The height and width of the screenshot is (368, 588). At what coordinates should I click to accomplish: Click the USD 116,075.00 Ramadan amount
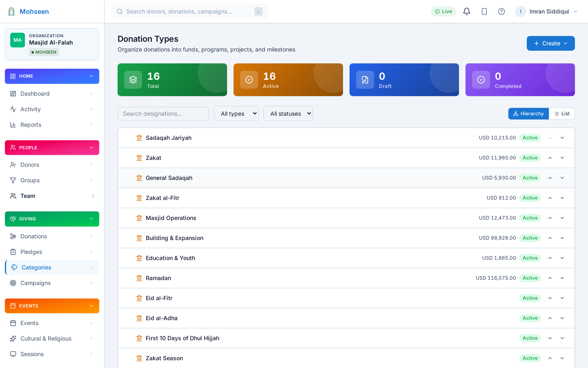pyautogui.click(x=496, y=278)
